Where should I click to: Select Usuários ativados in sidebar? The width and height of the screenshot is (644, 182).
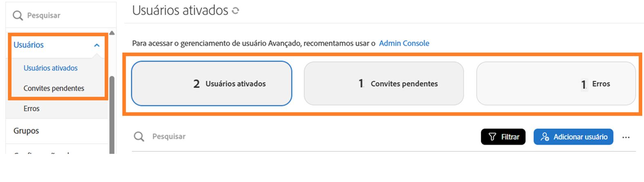pos(51,68)
